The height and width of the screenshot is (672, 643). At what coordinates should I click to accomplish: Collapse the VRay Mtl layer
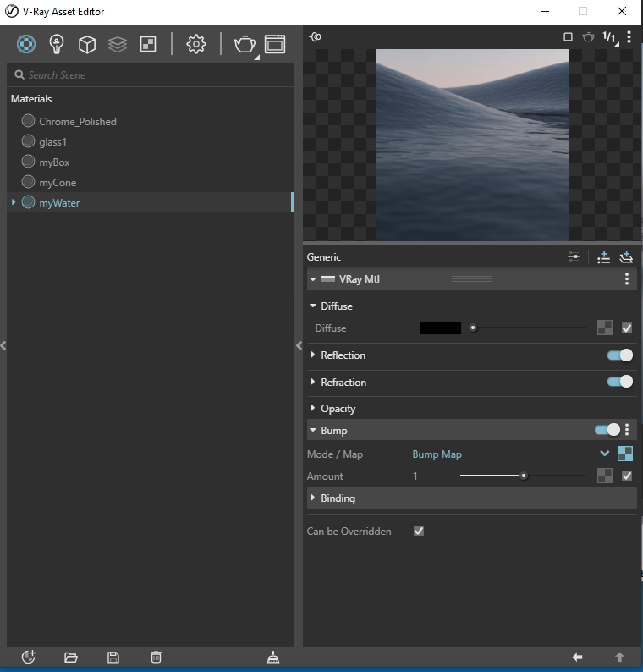pos(313,279)
